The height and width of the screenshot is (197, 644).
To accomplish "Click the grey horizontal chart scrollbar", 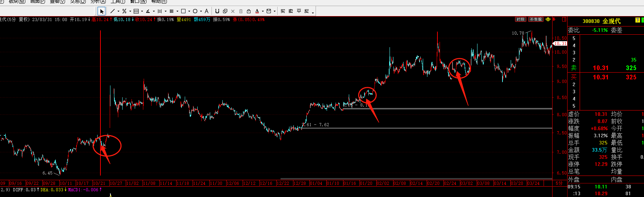I will 416,179.
